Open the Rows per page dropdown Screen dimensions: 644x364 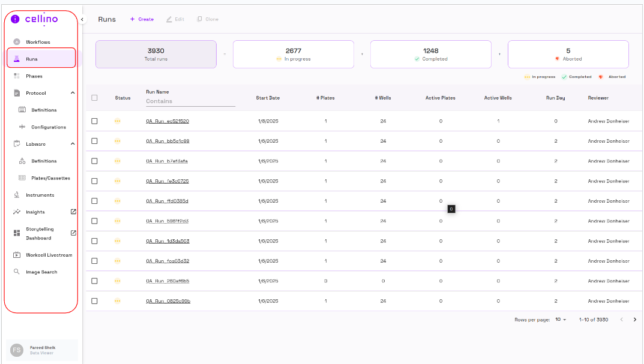(x=561, y=320)
